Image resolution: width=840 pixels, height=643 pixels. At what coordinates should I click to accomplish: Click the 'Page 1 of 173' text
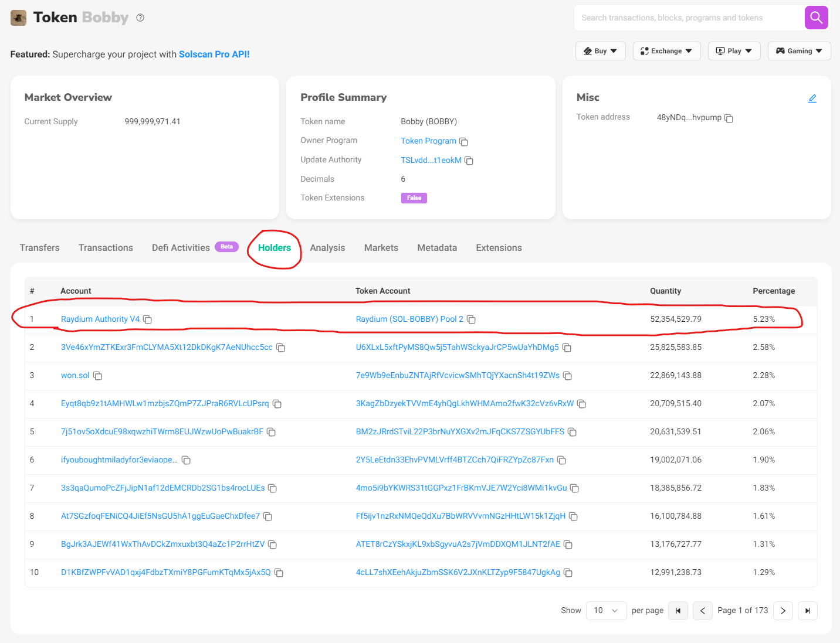coord(743,611)
